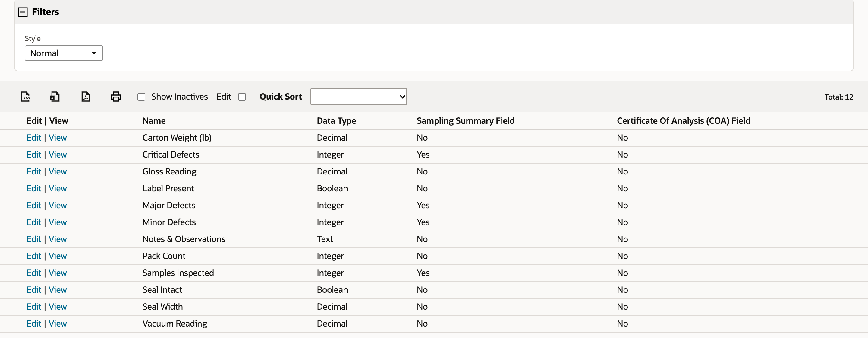Viewport: 868px width, 338px height.
Task: Edit the Label Present row
Action: pyautogui.click(x=34, y=188)
